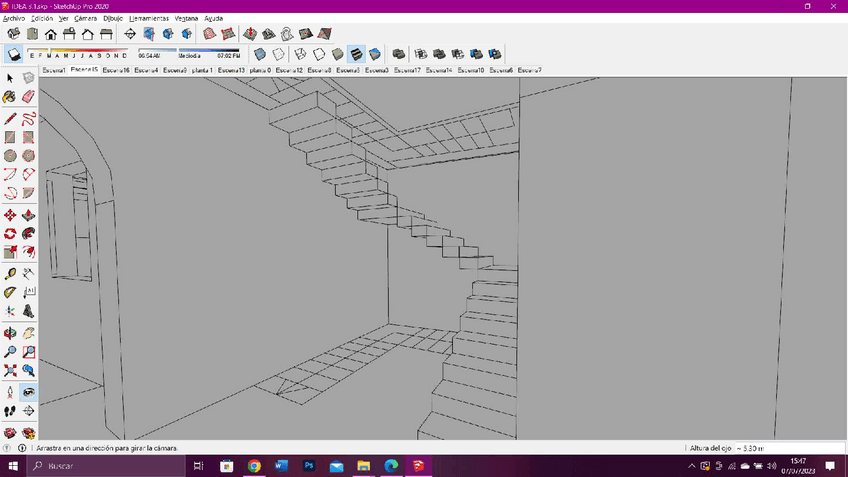Activate the Orbit camera tool

coord(10,332)
